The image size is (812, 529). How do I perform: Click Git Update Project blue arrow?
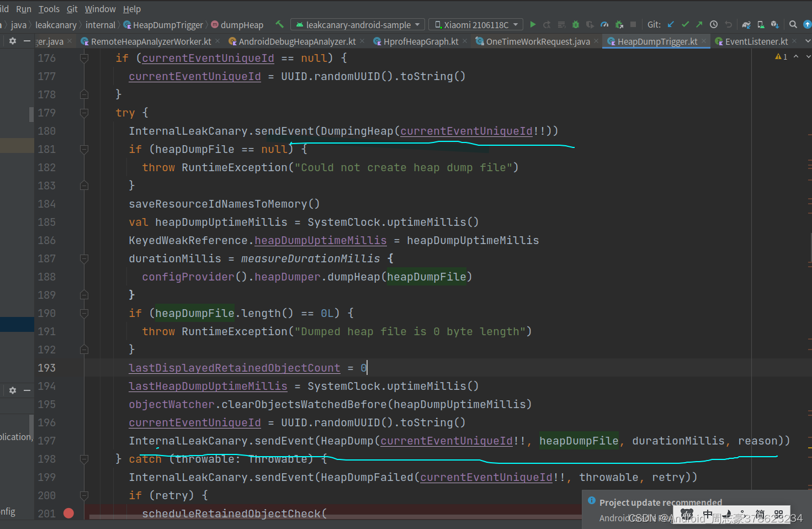click(x=671, y=24)
